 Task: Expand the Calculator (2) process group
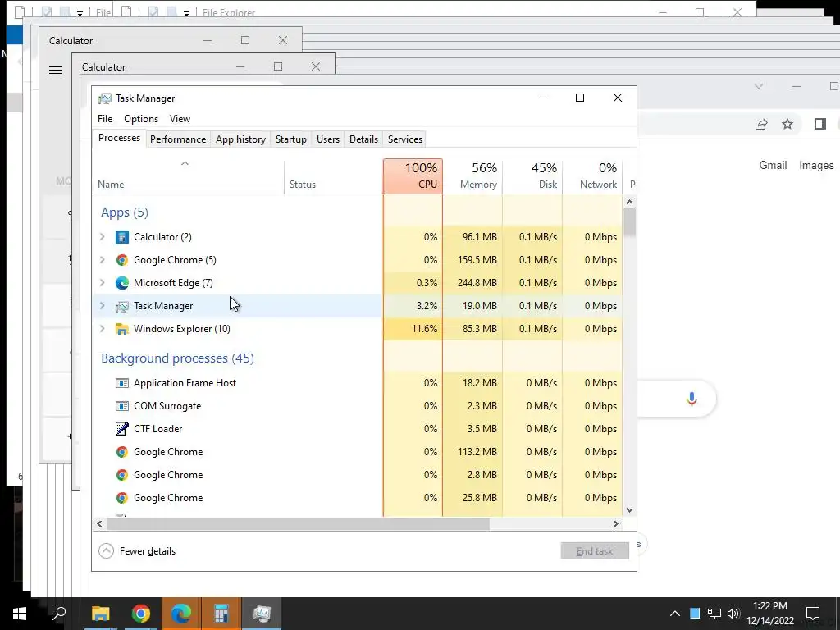103,237
